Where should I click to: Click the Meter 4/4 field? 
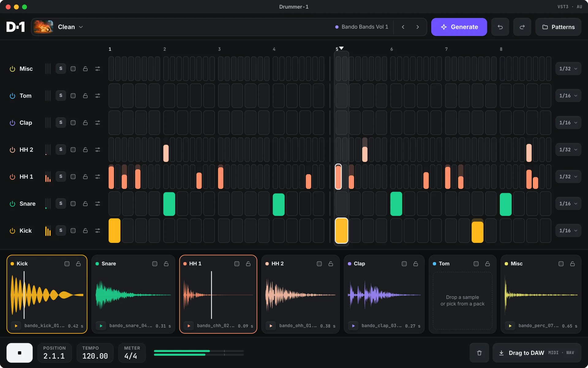point(132,353)
